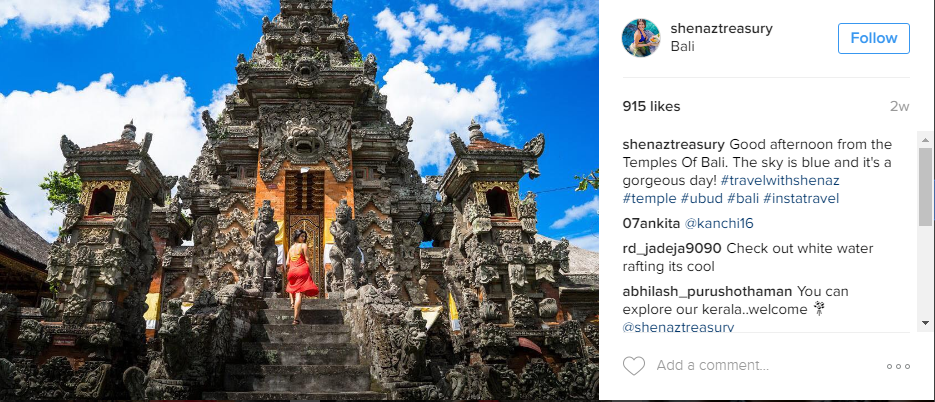This screenshot has height=402, width=935.
Task: Like the post with the heart icon
Action: tap(634, 366)
